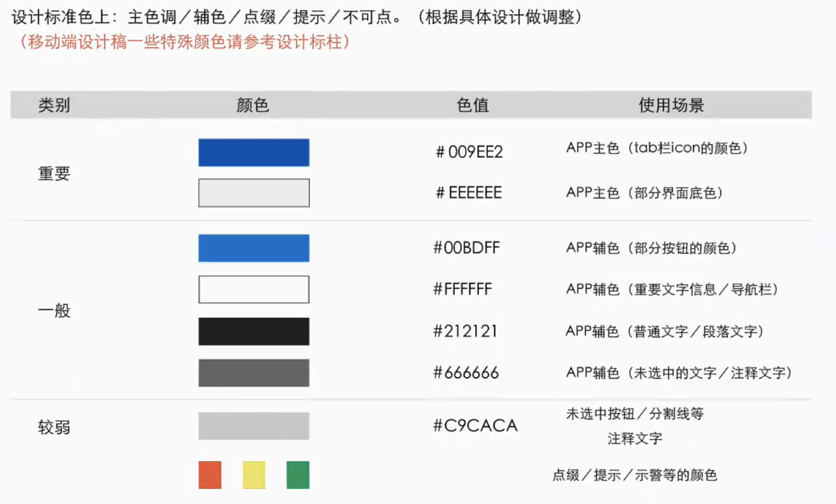Select the white #FFFFFF swatch
This screenshot has width=836, height=504.
click(x=254, y=289)
